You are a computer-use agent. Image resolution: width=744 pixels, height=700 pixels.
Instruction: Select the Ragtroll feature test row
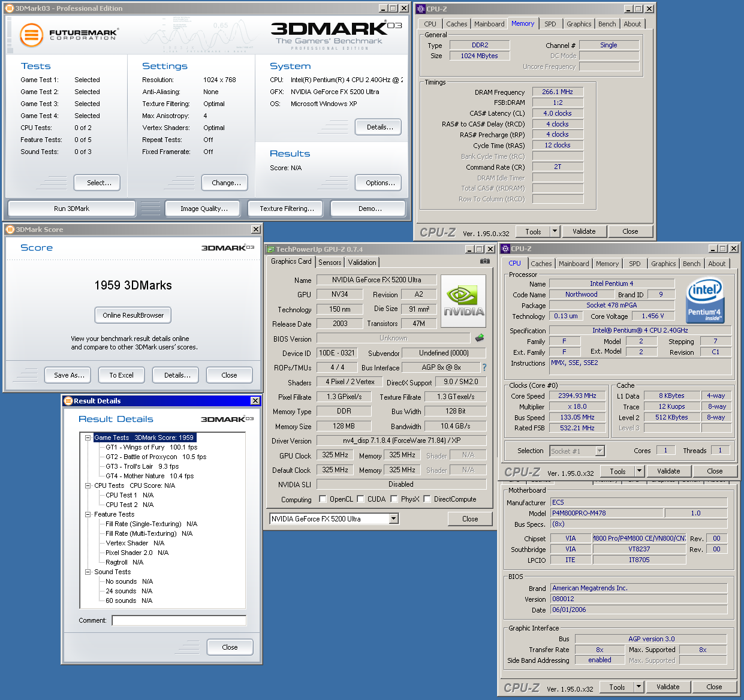(x=125, y=562)
